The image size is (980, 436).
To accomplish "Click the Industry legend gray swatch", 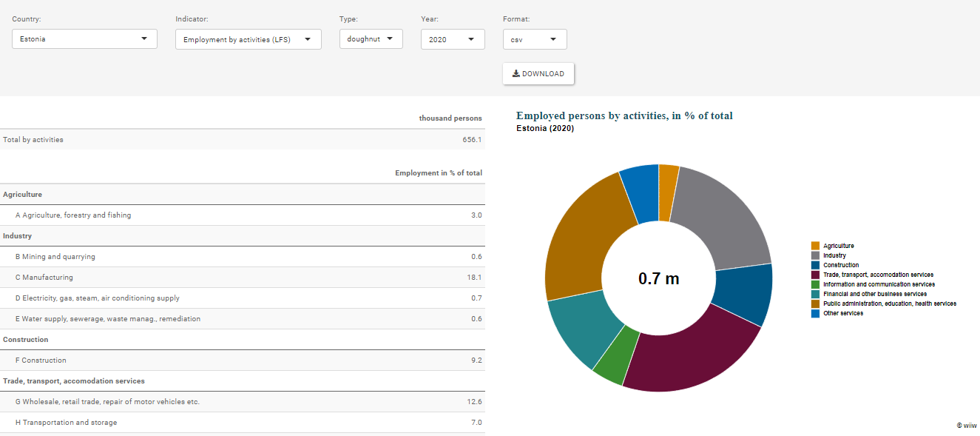I will click(815, 255).
